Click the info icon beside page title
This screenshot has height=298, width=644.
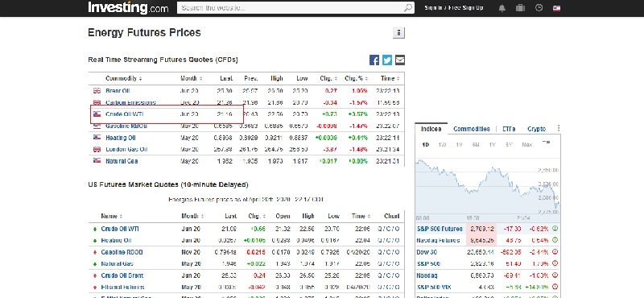[398, 33]
